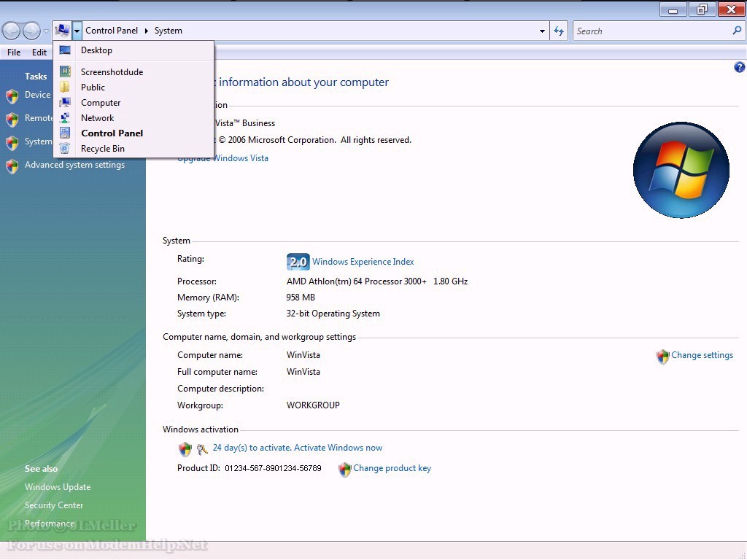Click the Product ID number 01234-567-8901234-56789

(x=273, y=468)
